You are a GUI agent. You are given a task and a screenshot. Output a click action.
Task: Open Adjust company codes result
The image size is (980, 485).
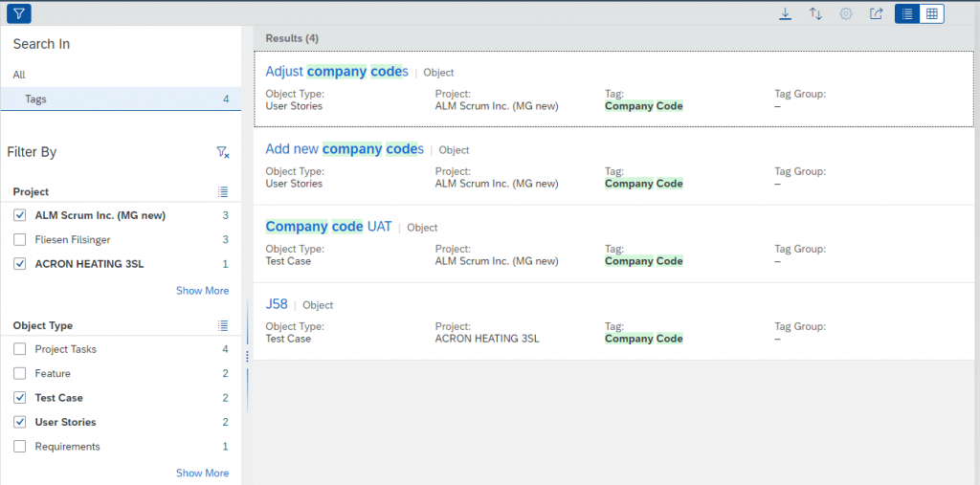pyautogui.click(x=337, y=71)
